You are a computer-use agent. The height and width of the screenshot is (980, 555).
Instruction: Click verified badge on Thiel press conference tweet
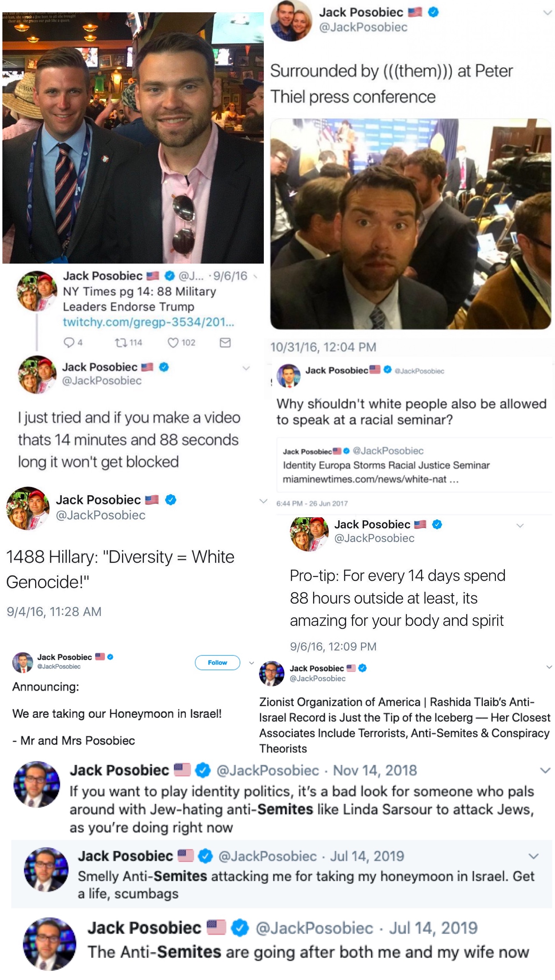click(x=433, y=12)
